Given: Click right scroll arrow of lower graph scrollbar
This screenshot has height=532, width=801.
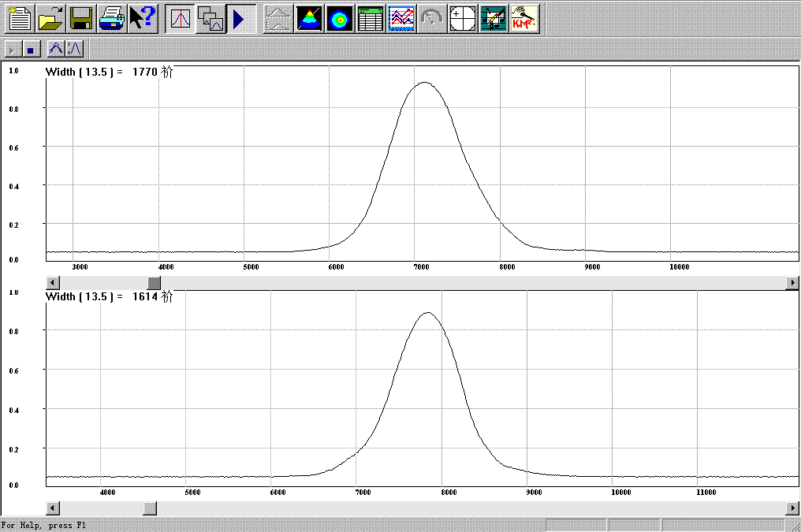Looking at the screenshot, I should [792, 508].
